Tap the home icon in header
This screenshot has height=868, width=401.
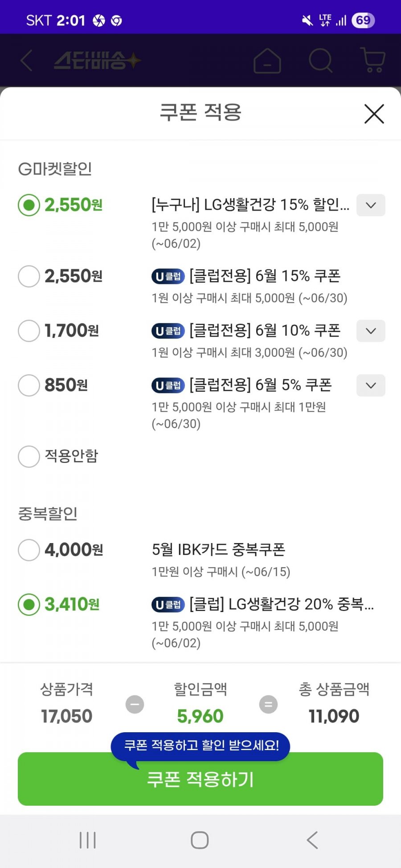pos(267,61)
